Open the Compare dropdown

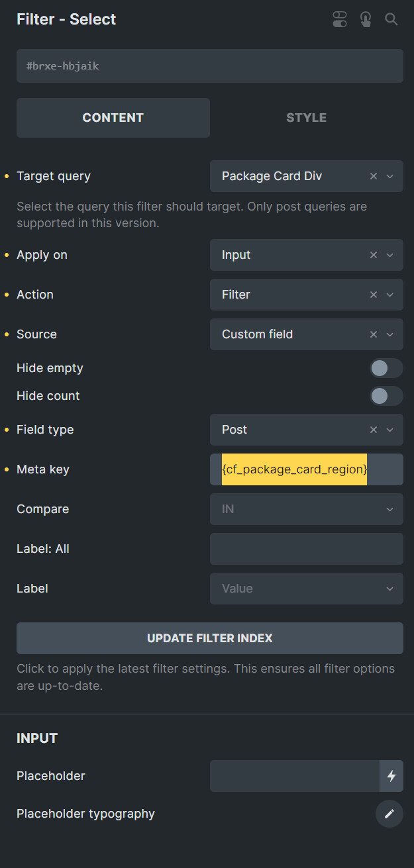point(306,509)
